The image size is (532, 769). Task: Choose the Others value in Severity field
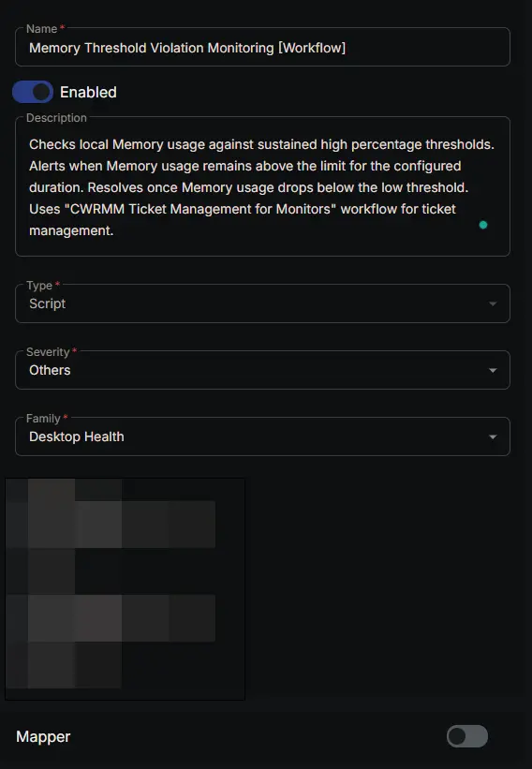pos(50,370)
